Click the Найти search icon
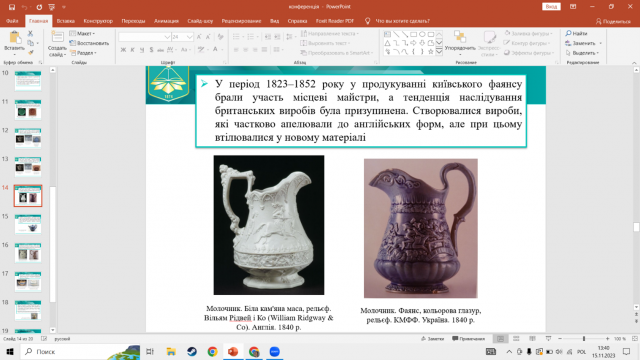Screen dimensions: 640x360 point(576,33)
